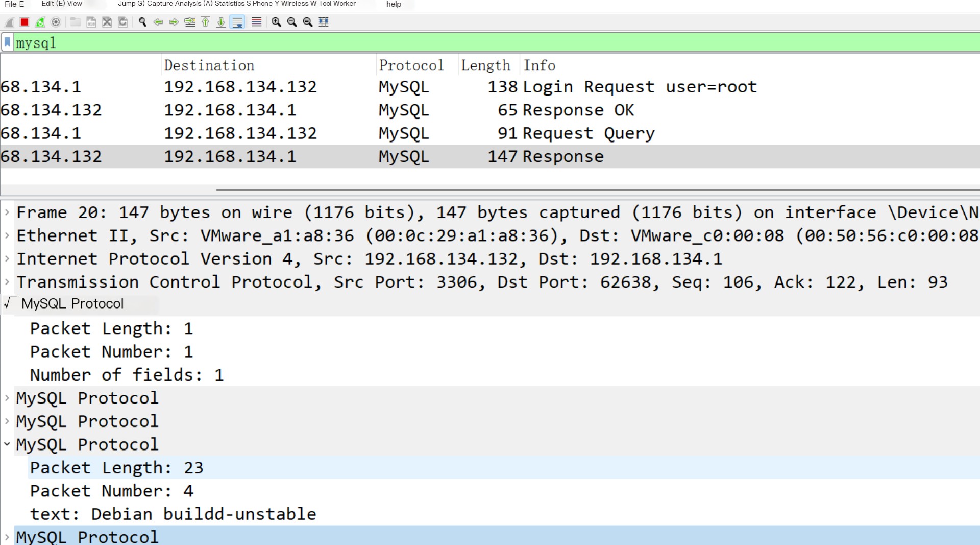980x545 pixels.
Task: Expand the third MySQL Protocol section
Action: pos(7,421)
